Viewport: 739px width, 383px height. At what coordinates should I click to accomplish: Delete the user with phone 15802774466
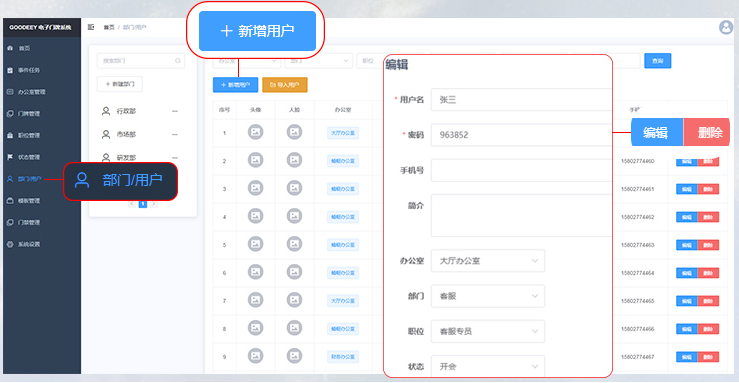[708, 329]
